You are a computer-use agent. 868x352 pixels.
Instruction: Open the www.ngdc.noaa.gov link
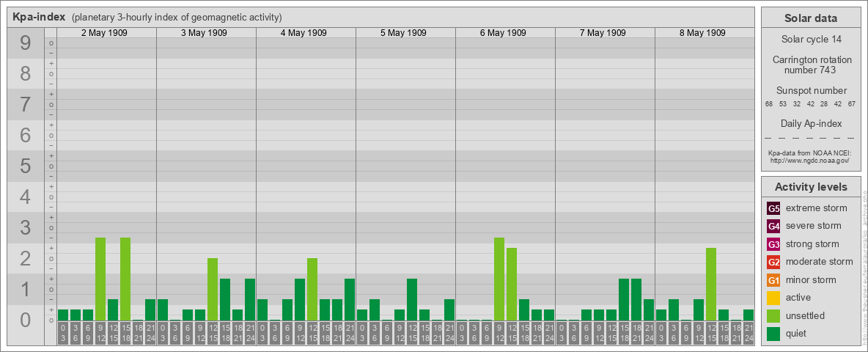point(809,160)
